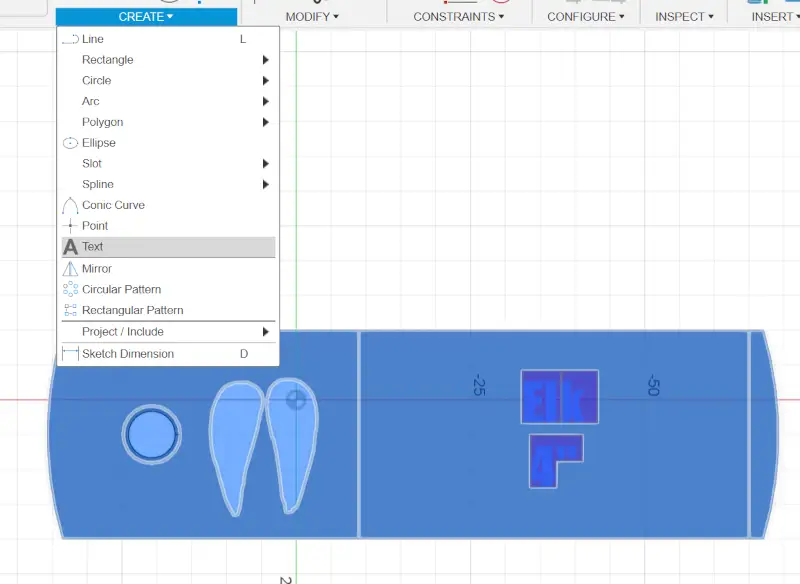800x584 pixels.
Task: Open the MODIFY dropdown menu
Action: coord(312,17)
